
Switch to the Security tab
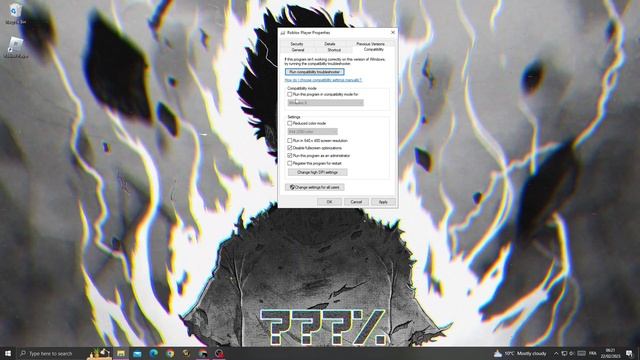point(297,44)
